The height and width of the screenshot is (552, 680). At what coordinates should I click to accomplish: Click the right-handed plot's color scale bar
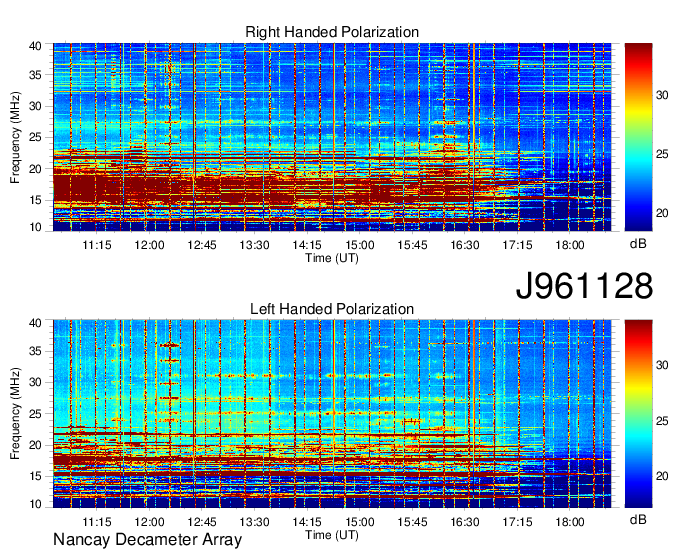638,137
